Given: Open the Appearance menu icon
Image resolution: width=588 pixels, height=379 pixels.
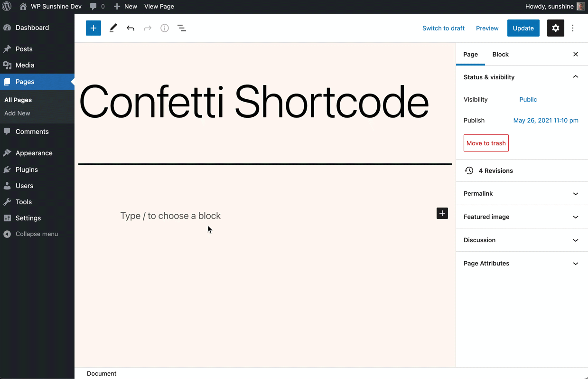Looking at the screenshot, I should [x=7, y=152].
